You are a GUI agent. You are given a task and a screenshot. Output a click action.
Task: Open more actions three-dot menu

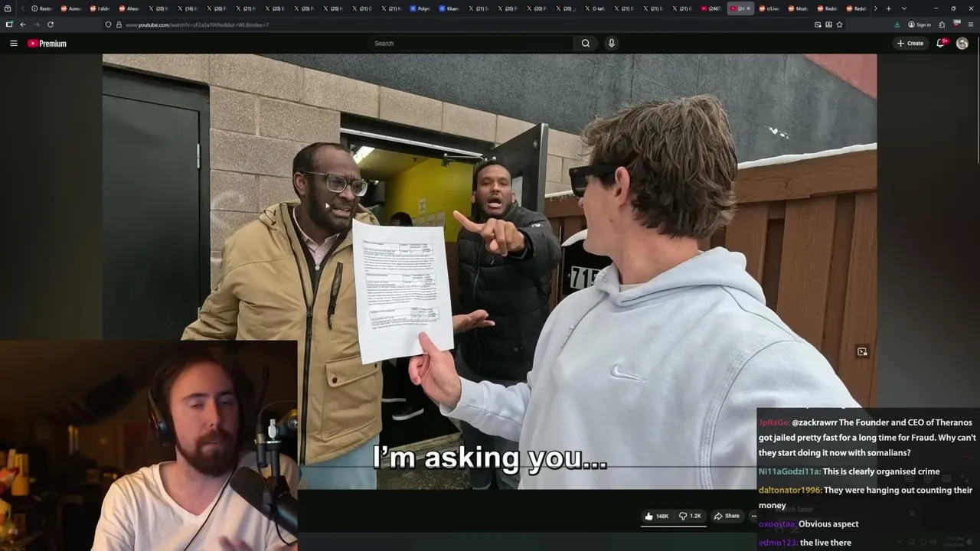[x=753, y=516]
